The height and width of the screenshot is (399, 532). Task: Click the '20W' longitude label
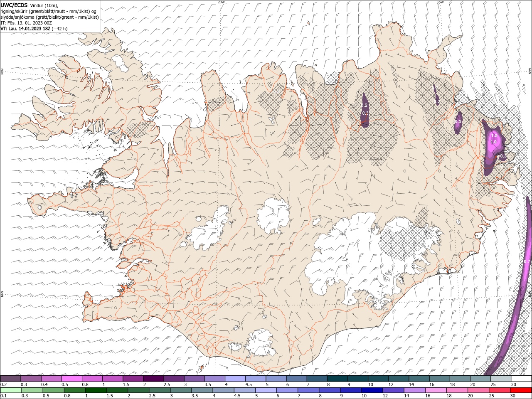221,2
